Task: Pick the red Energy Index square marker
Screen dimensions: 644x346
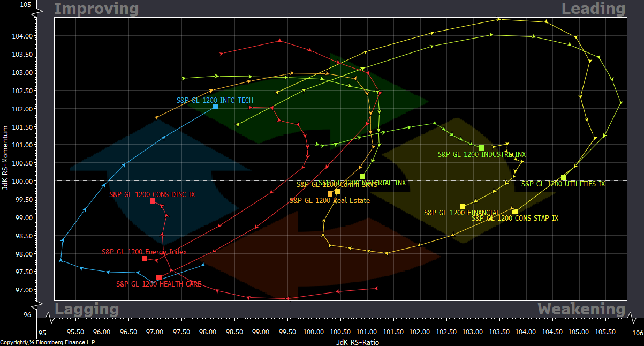Action: click(x=145, y=259)
